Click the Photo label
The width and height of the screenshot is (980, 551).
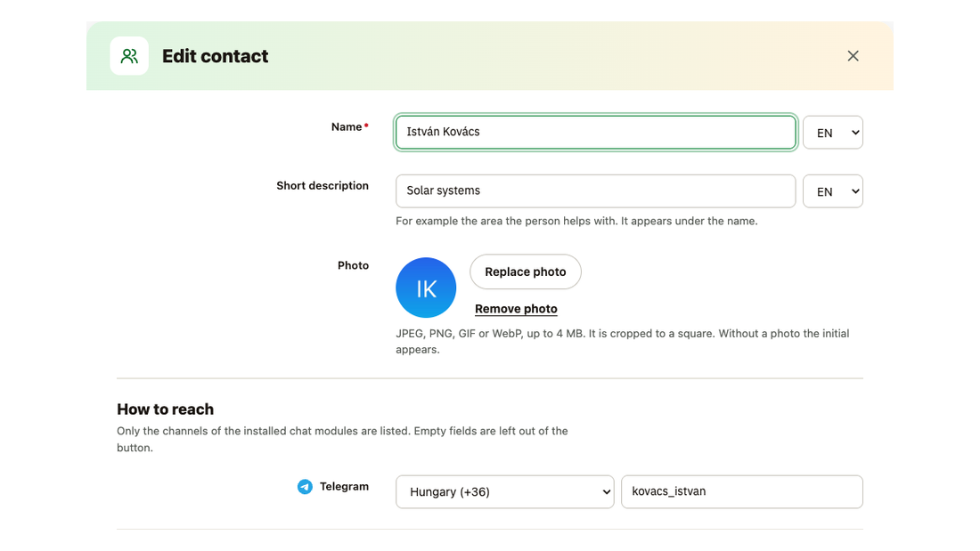point(353,265)
